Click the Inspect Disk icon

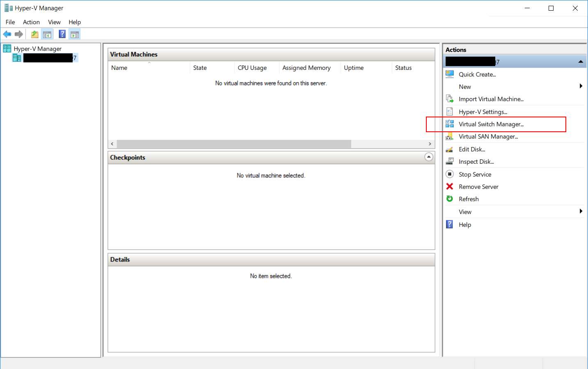tap(450, 162)
